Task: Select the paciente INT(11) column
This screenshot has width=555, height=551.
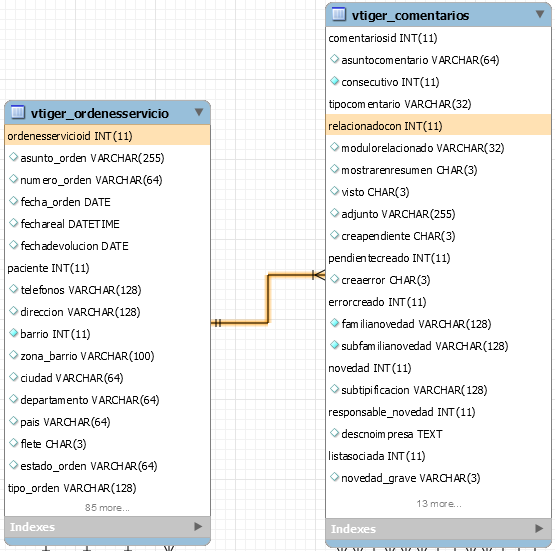Action: coord(108,268)
